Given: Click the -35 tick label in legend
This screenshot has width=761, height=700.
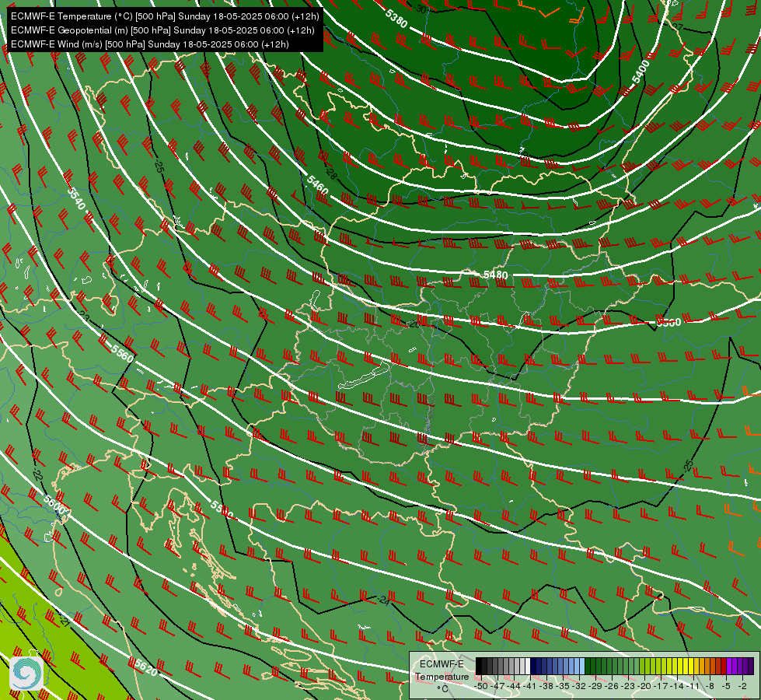Looking at the screenshot, I should pos(564,686).
